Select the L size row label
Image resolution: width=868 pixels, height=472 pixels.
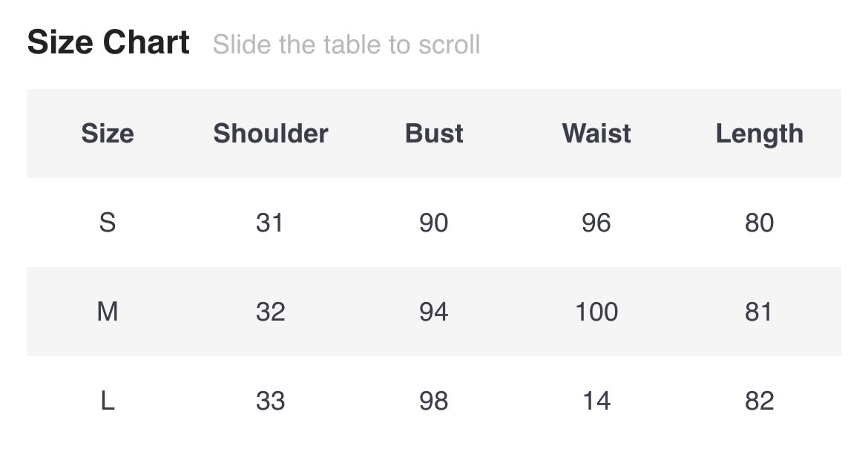(x=108, y=401)
